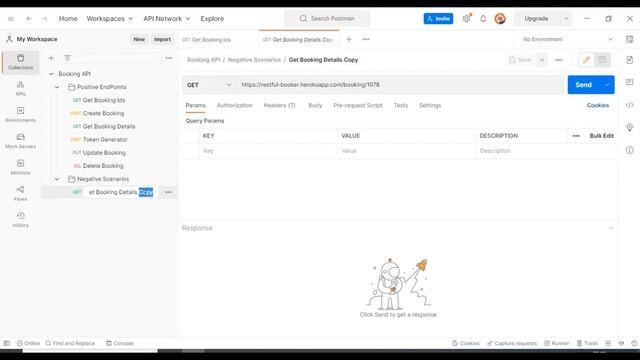
Task: Click the Import button
Action: pos(162,40)
